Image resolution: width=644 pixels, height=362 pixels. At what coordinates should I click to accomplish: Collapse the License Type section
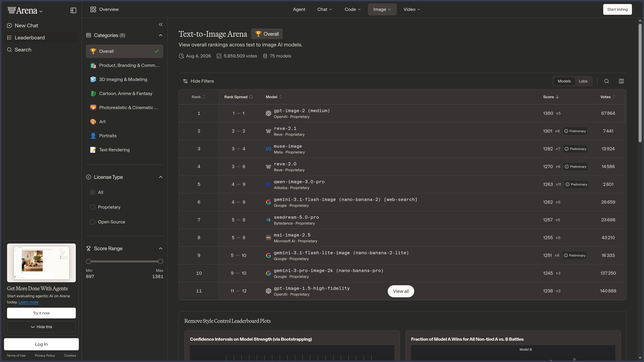tap(160, 177)
